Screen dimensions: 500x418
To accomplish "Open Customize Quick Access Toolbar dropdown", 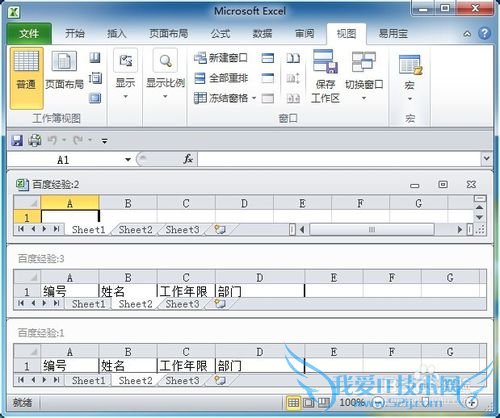I will click(104, 141).
